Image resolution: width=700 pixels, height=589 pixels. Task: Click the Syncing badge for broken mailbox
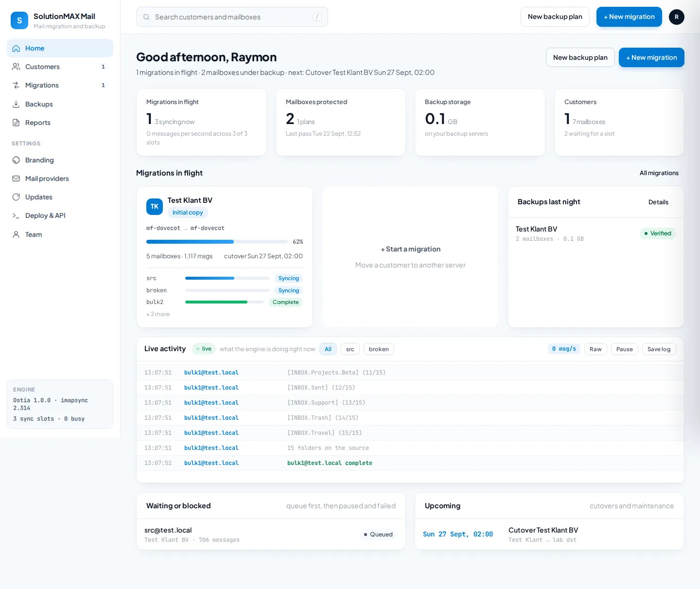click(289, 290)
